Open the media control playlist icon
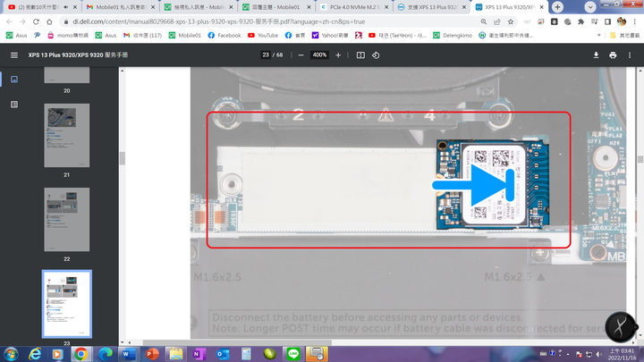This screenshot has height=362, width=644. tap(594, 21)
